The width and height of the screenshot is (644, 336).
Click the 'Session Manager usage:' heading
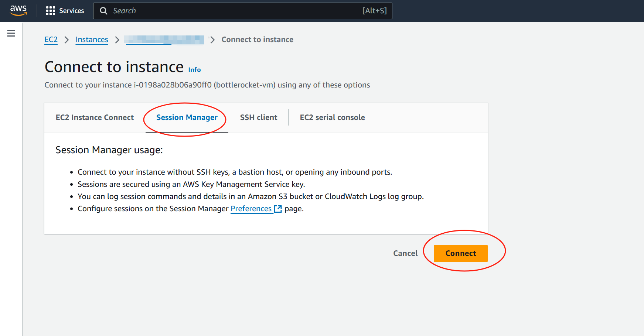109,150
